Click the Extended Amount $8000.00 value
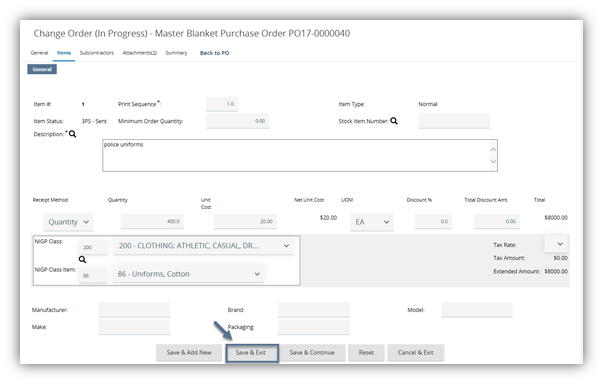The image size is (603, 384). pyautogui.click(x=556, y=271)
